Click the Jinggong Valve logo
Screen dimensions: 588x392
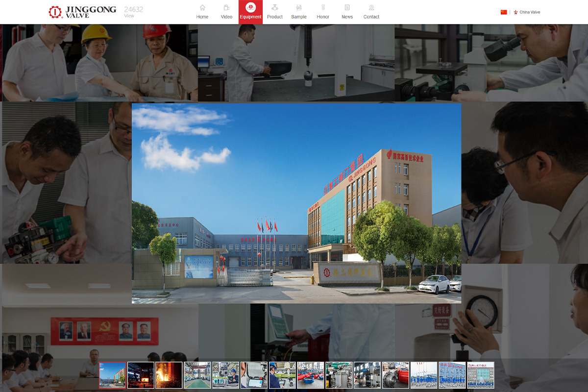click(x=82, y=12)
